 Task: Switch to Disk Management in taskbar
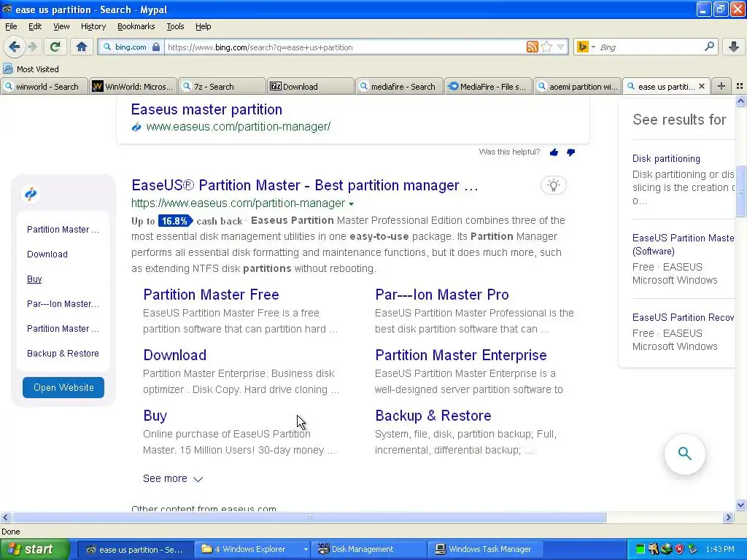point(368,549)
